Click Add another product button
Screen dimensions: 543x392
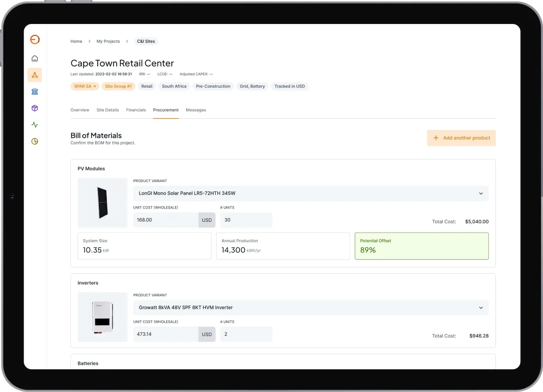click(x=461, y=138)
